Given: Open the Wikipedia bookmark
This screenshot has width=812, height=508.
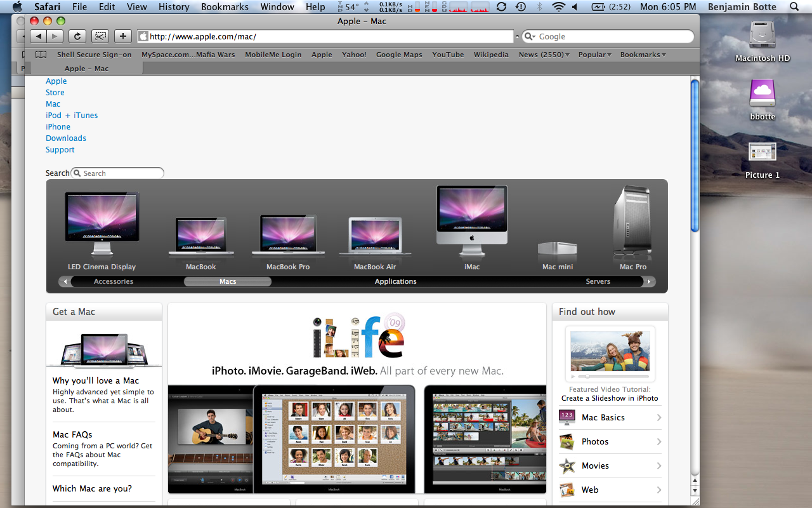Looking at the screenshot, I should pos(491,55).
